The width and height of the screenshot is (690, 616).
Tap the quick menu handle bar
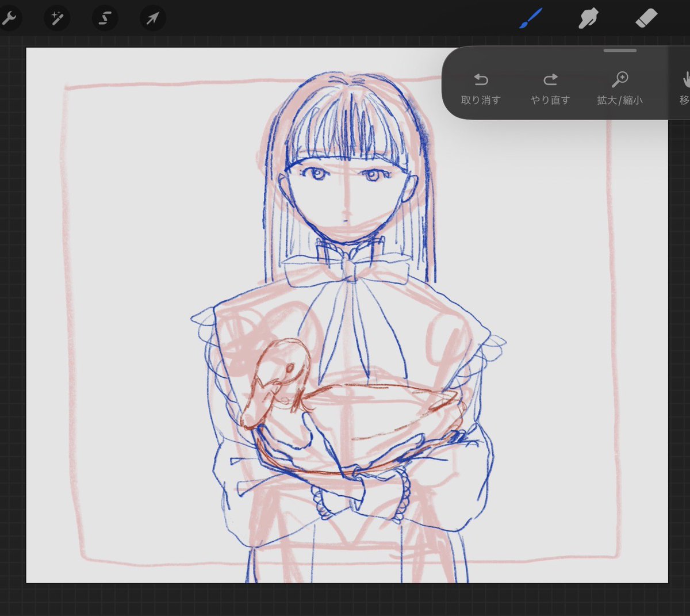pyautogui.click(x=620, y=51)
